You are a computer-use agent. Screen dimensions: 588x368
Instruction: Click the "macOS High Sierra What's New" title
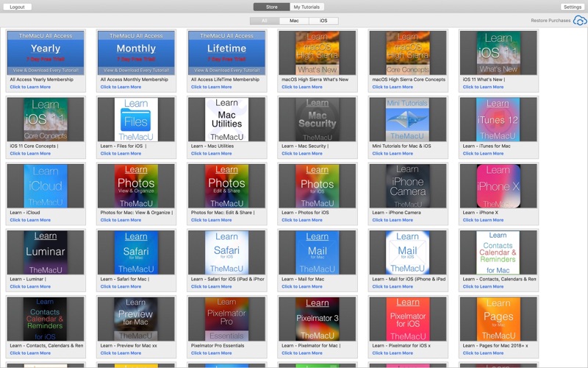(x=315, y=79)
